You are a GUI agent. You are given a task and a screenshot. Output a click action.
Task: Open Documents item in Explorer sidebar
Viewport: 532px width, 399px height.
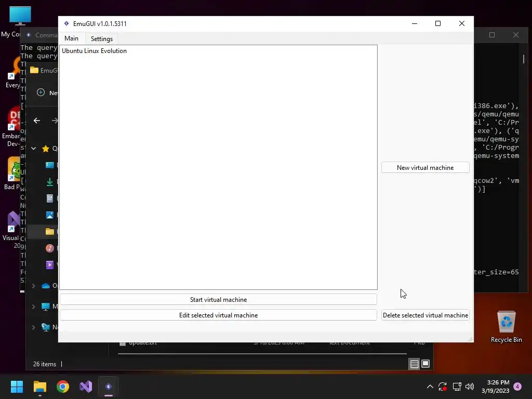49,198
